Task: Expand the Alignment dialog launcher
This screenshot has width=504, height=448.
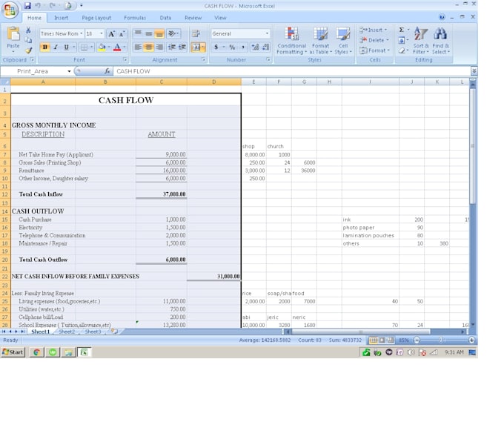Action: (x=204, y=60)
